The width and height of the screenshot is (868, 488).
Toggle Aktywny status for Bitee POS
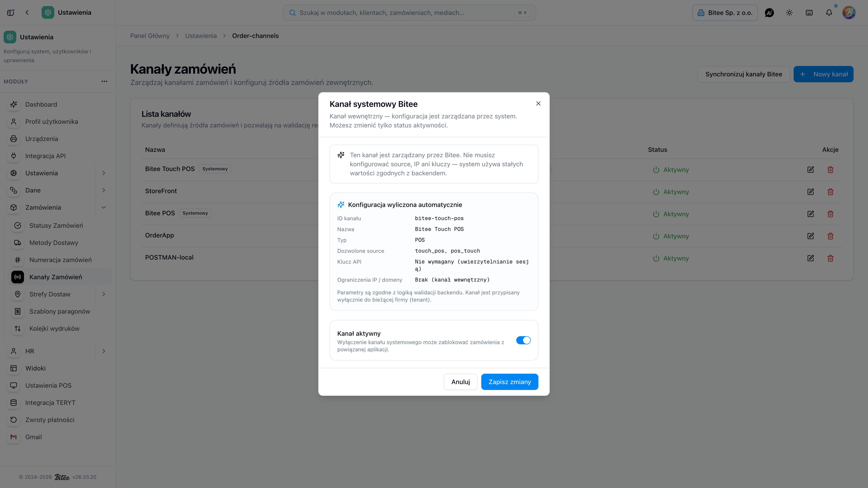[x=670, y=214]
